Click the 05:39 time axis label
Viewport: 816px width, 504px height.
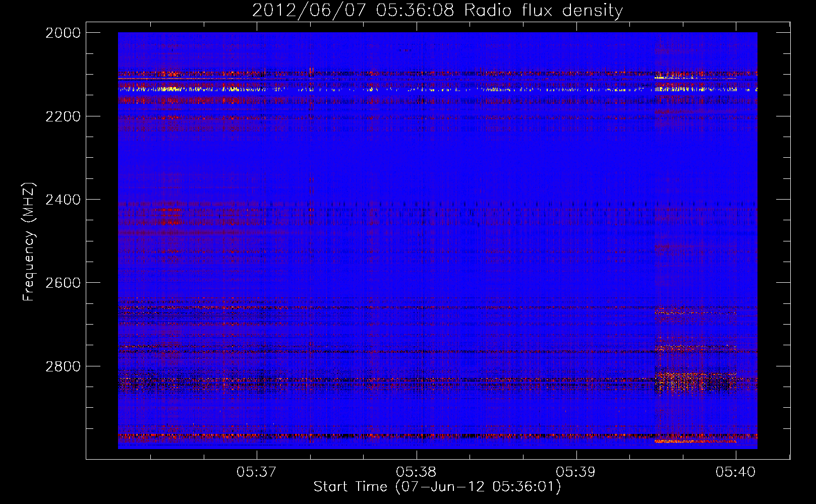coord(575,472)
